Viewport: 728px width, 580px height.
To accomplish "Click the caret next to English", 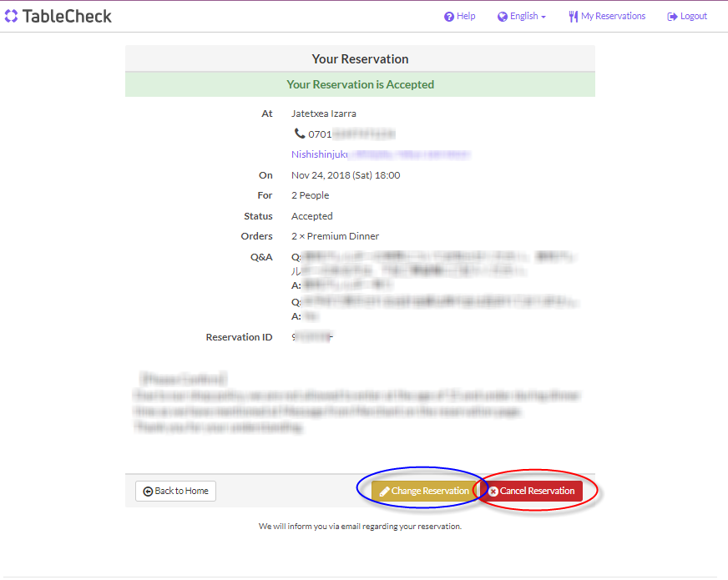I will click(x=543, y=17).
